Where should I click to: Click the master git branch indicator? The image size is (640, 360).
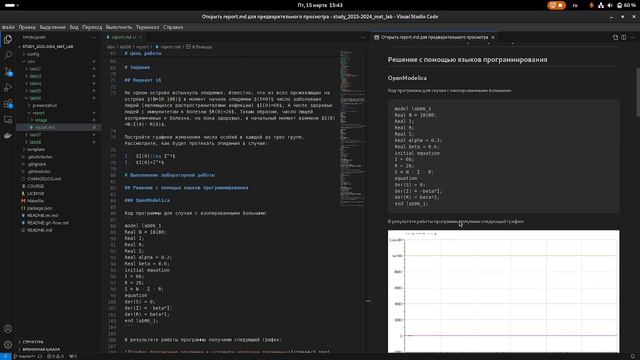(24, 356)
